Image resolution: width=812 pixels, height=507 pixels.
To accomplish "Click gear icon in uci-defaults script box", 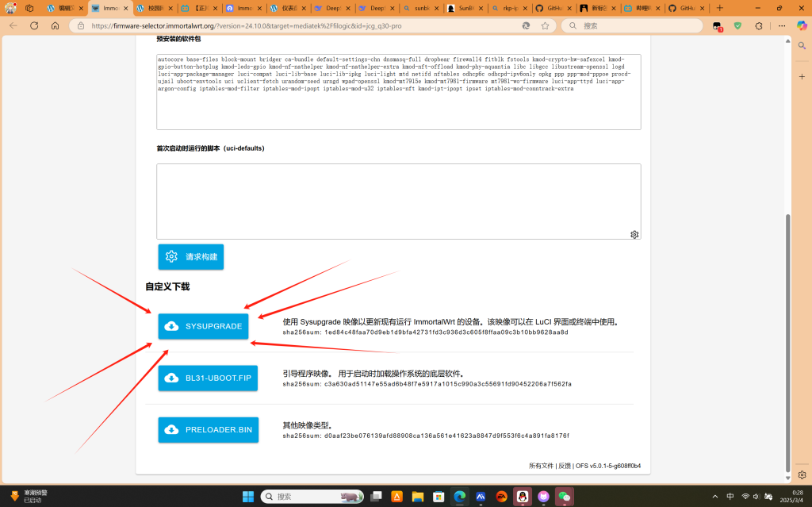I will coord(634,234).
